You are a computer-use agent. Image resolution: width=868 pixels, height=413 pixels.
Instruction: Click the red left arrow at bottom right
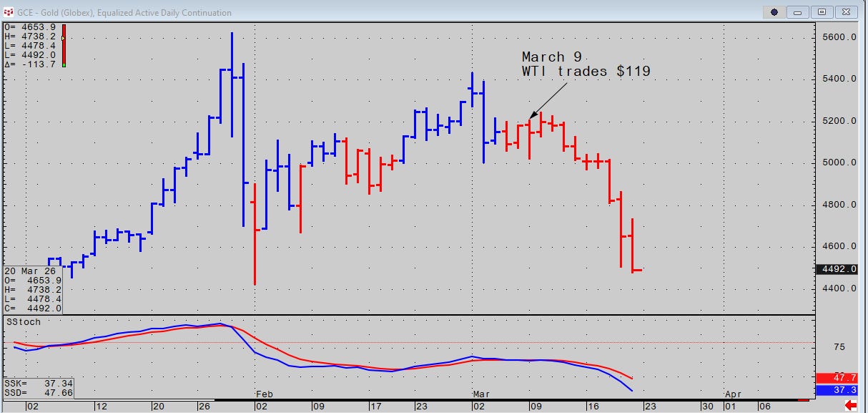[x=851, y=406]
